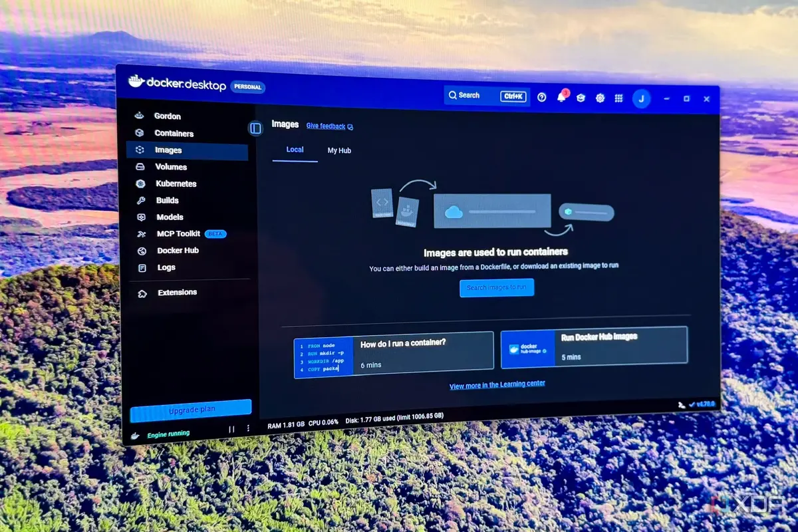Click the Volumes drive icon
798x532 pixels.
(x=140, y=167)
